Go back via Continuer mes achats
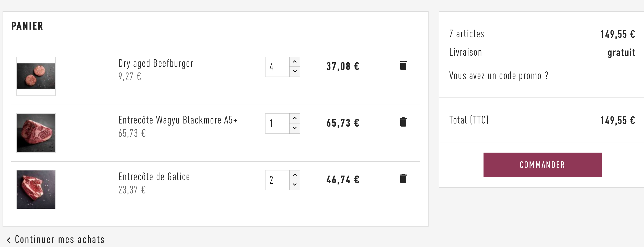The width and height of the screenshot is (644, 247). point(56,240)
